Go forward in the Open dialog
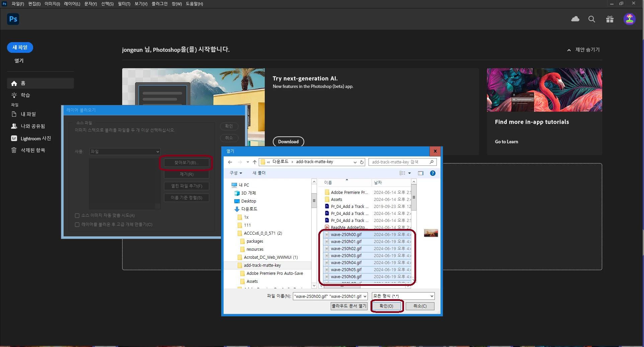This screenshot has width=644, height=347. [x=240, y=162]
